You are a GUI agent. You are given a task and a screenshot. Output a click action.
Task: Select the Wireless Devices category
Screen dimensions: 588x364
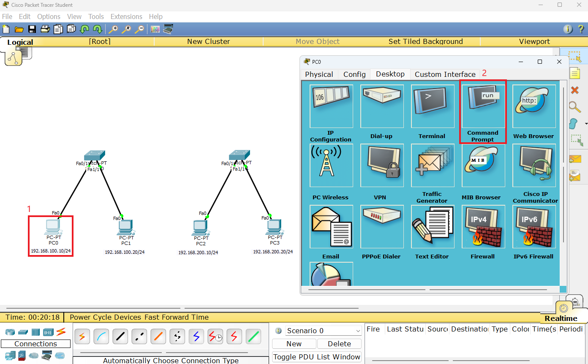coord(48,332)
